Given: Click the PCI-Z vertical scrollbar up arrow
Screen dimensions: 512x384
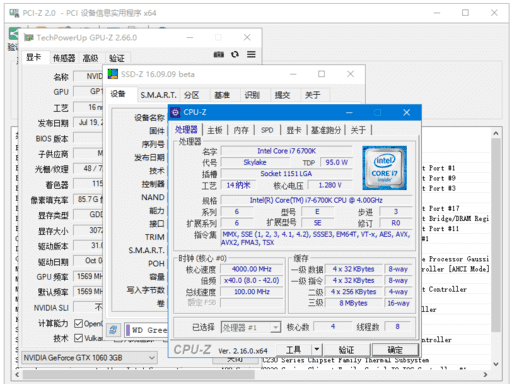Looking at the screenshot, I should point(496,133).
